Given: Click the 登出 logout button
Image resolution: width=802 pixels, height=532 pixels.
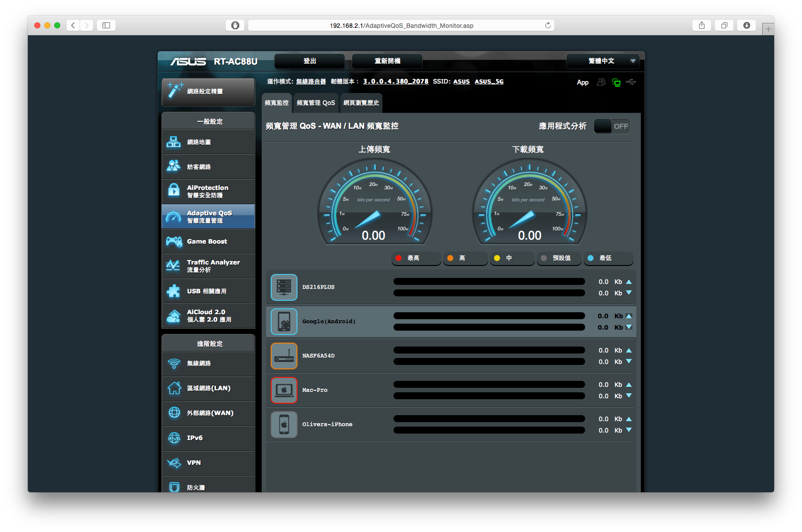Looking at the screenshot, I should [309, 61].
